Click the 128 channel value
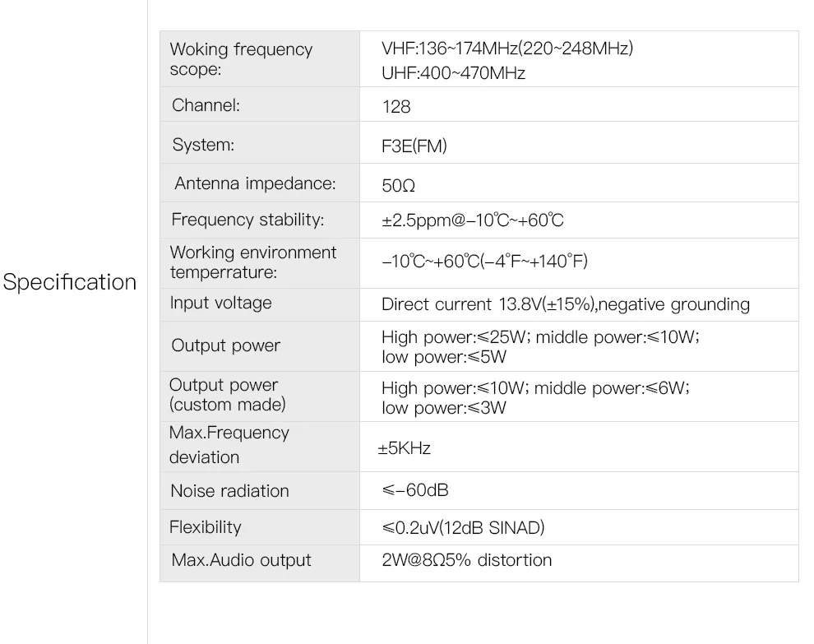Viewport: 814px width, 644px height. click(396, 106)
